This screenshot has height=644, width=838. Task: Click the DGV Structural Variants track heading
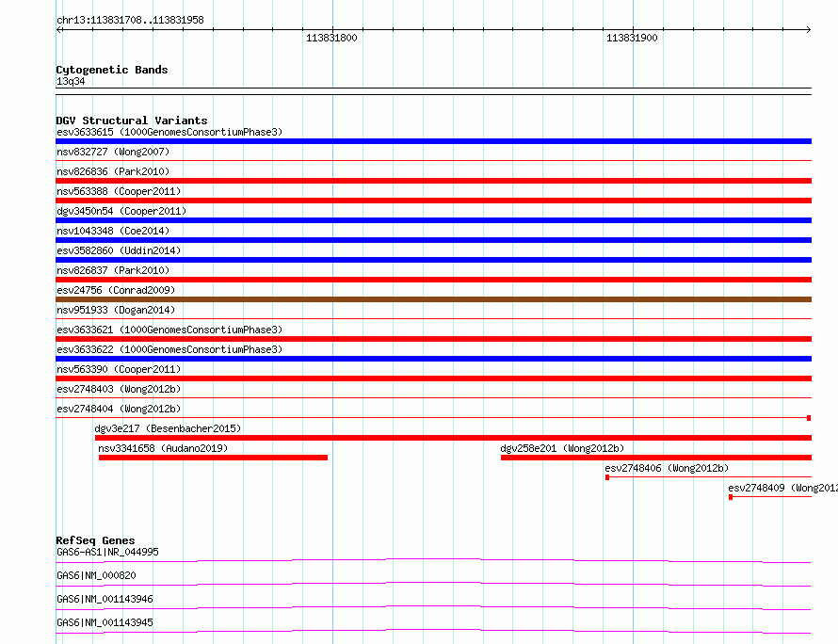point(132,121)
